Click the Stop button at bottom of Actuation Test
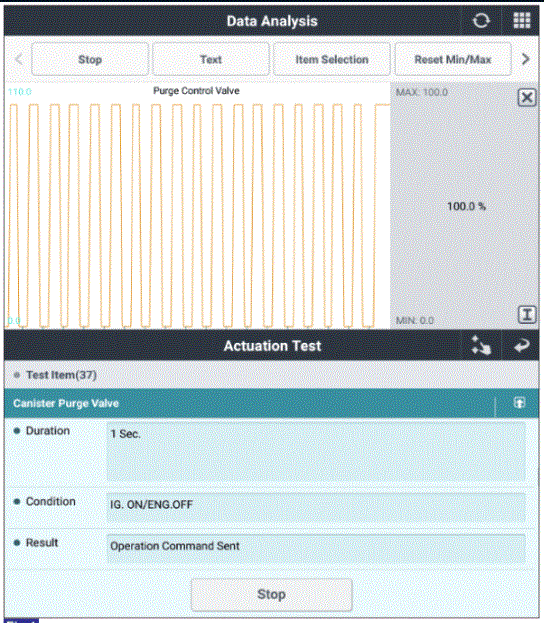Image resolution: width=544 pixels, height=623 pixels. [271, 594]
